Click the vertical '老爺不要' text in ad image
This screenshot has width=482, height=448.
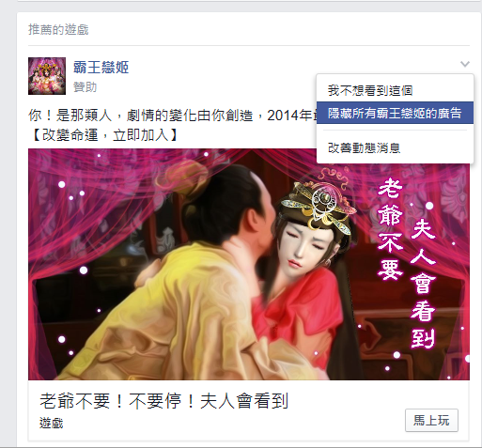[x=390, y=229]
